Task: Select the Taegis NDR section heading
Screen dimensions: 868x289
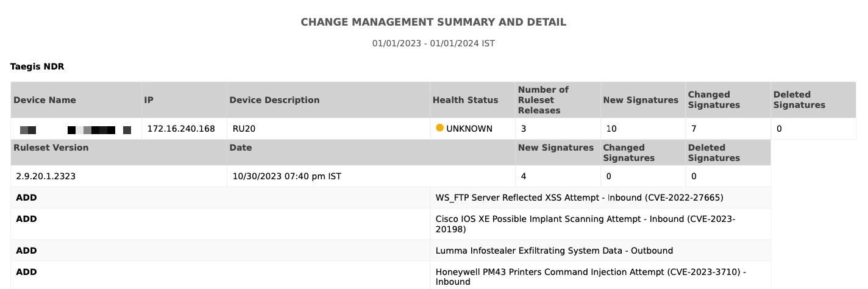Action: (37, 66)
